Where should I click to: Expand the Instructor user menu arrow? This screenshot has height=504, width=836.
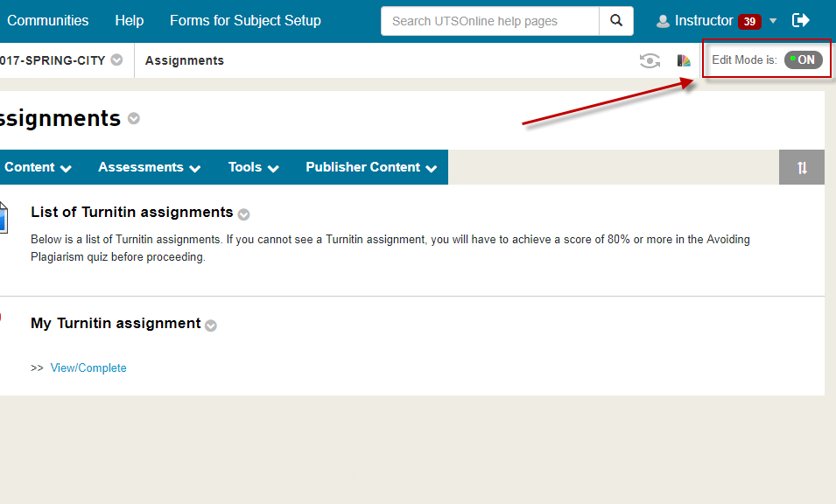coord(773,21)
